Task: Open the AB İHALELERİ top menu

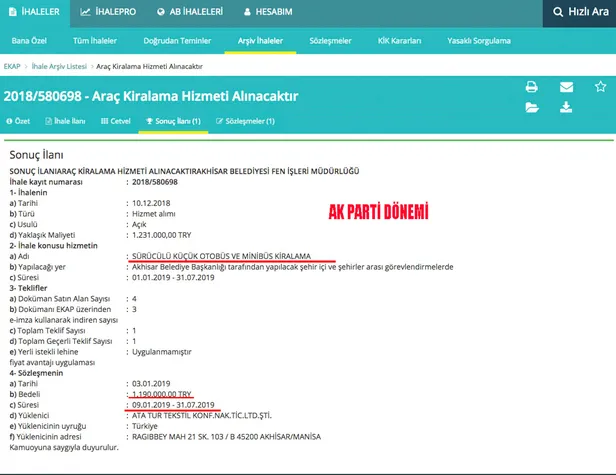Action: (x=190, y=12)
